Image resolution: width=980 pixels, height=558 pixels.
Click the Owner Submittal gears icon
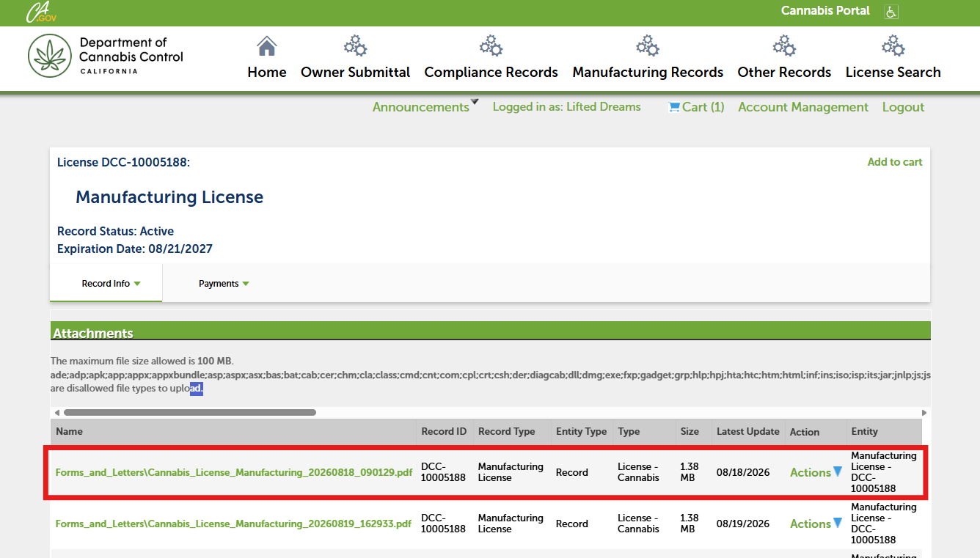356,45
